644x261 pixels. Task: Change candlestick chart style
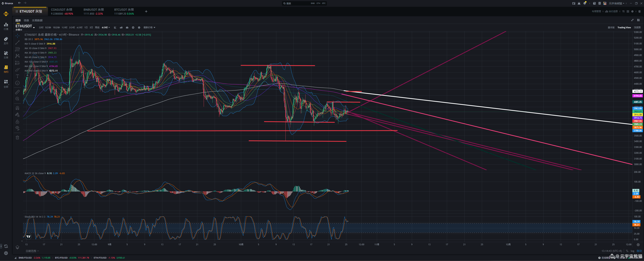click(121, 28)
